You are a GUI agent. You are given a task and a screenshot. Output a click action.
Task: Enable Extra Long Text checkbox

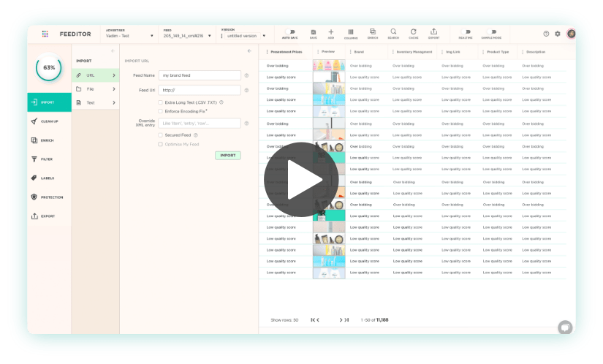(161, 102)
